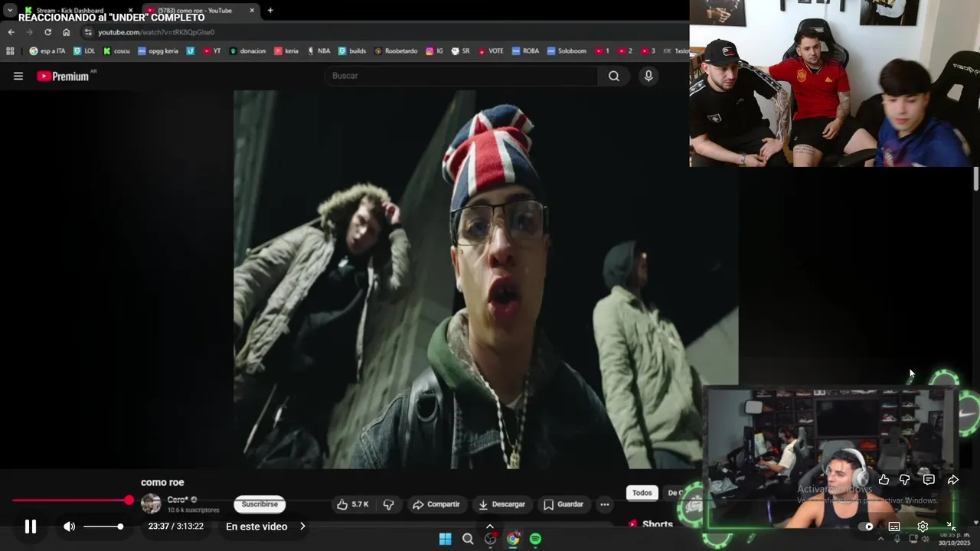The image size is (980, 551).
Task: Click the page vertical scrollbar
Action: tap(975, 178)
